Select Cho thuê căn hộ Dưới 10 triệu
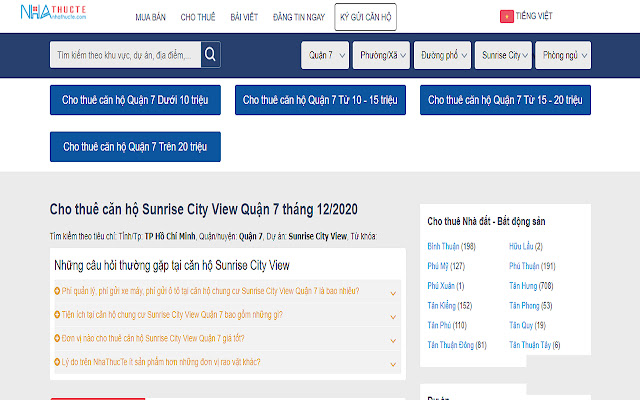This screenshot has width=640, height=400. pyautogui.click(x=135, y=100)
